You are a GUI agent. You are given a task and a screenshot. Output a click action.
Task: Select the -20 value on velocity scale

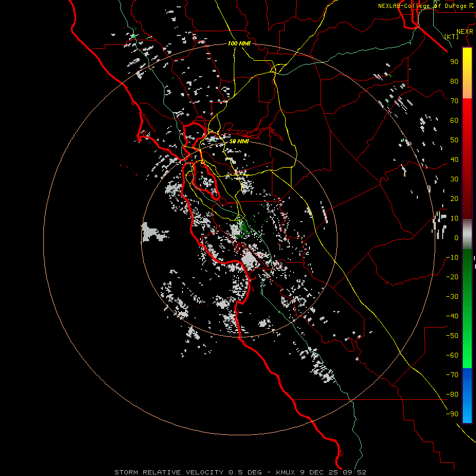tap(452, 277)
